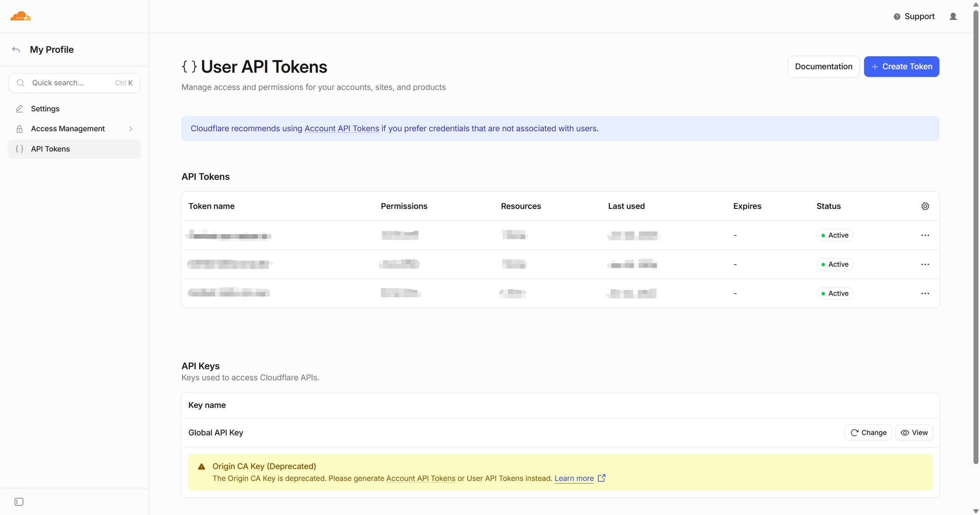Select API Tokens in the sidebar
The width and height of the screenshot is (980, 515).
coord(74,149)
